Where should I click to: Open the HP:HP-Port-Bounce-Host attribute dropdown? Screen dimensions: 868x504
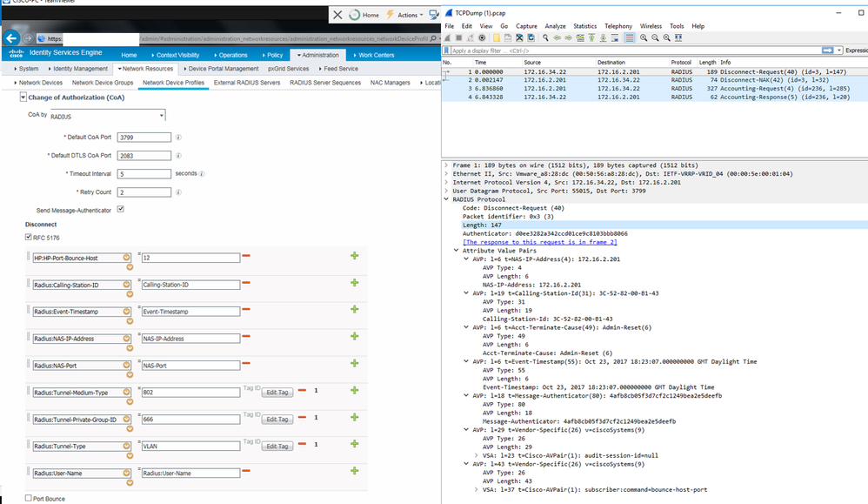point(127,258)
